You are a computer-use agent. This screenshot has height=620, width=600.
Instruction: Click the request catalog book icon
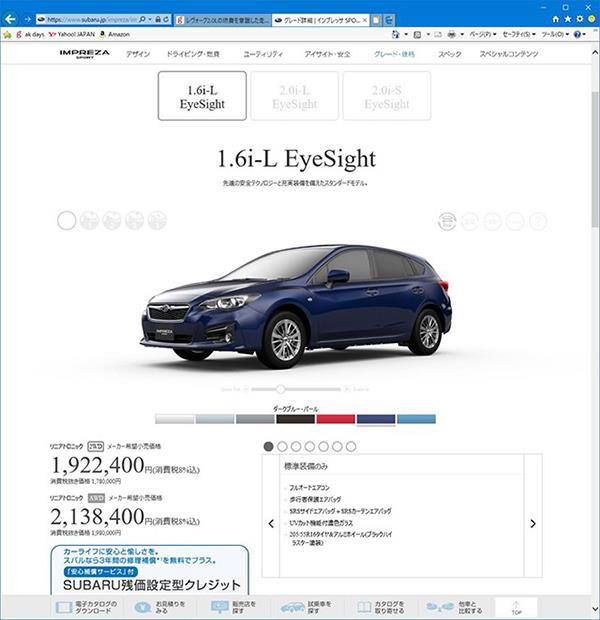[364, 607]
